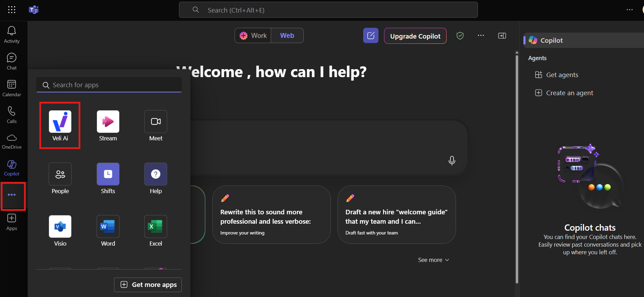Click the microphone dictation icon

pyautogui.click(x=452, y=160)
